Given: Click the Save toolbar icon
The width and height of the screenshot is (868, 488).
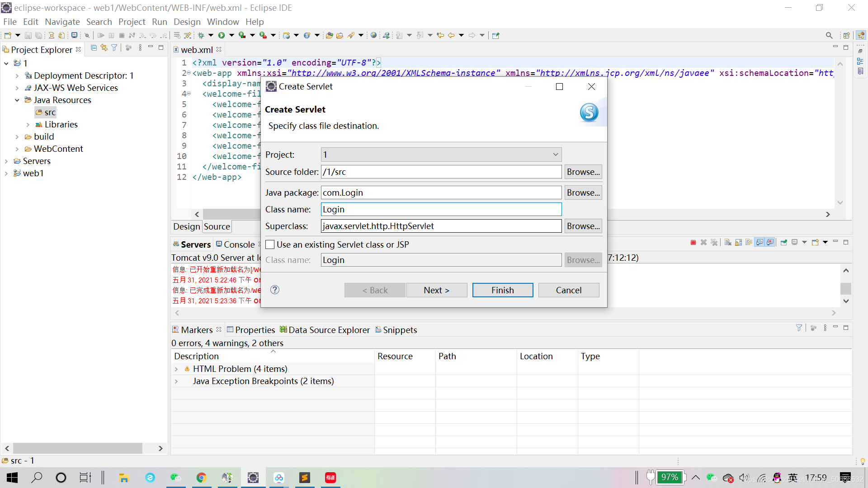Looking at the screenshot, I should pyautogui.click(x=28, y=35).
